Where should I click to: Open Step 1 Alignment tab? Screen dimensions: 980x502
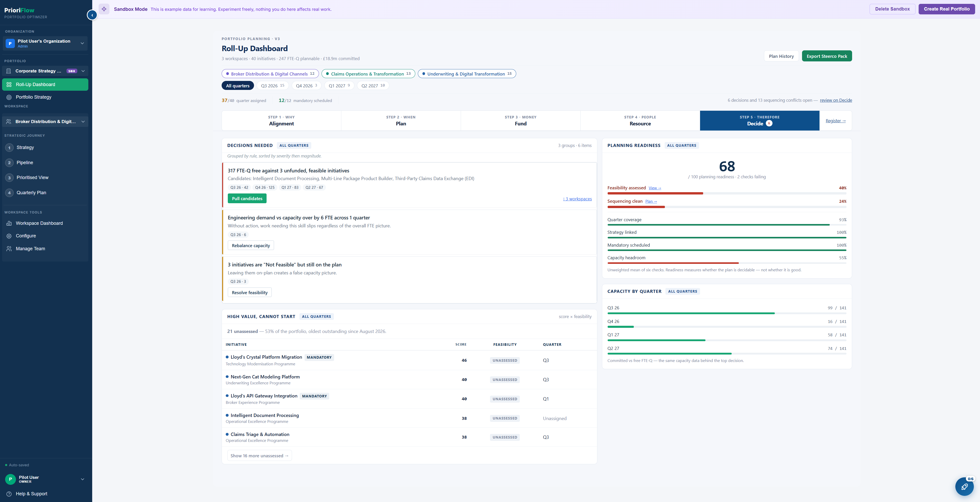click(281, 121)
